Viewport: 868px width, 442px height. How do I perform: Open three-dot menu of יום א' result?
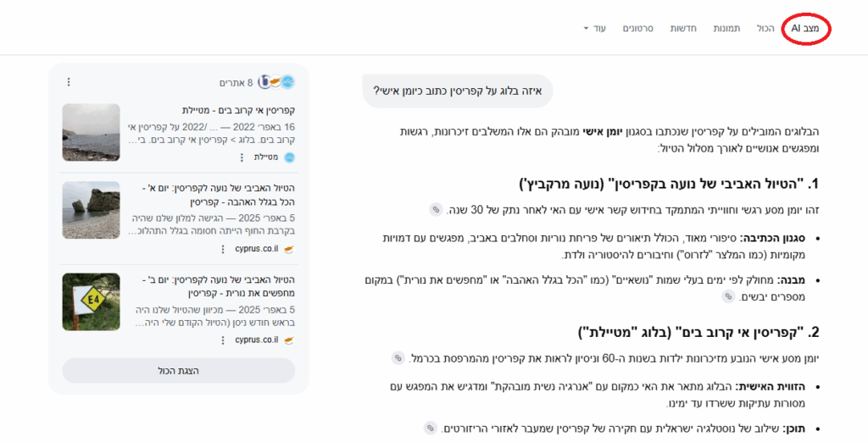(223, 249)
